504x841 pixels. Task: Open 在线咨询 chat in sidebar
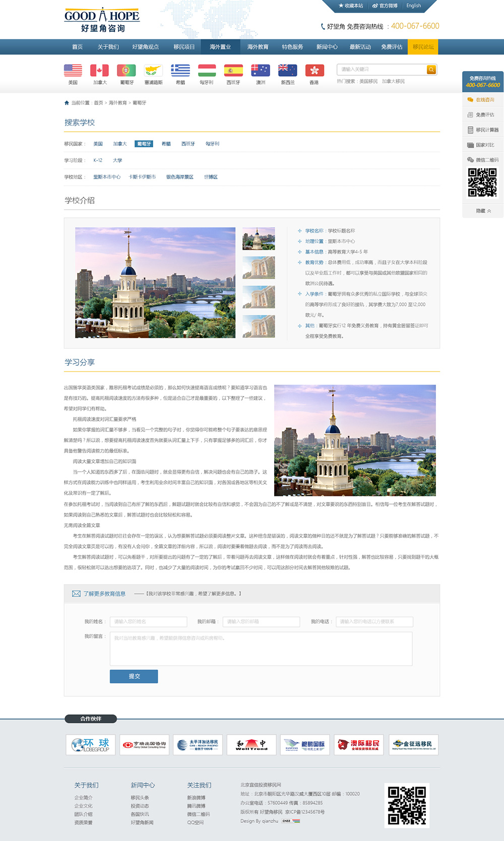(482, 100)
